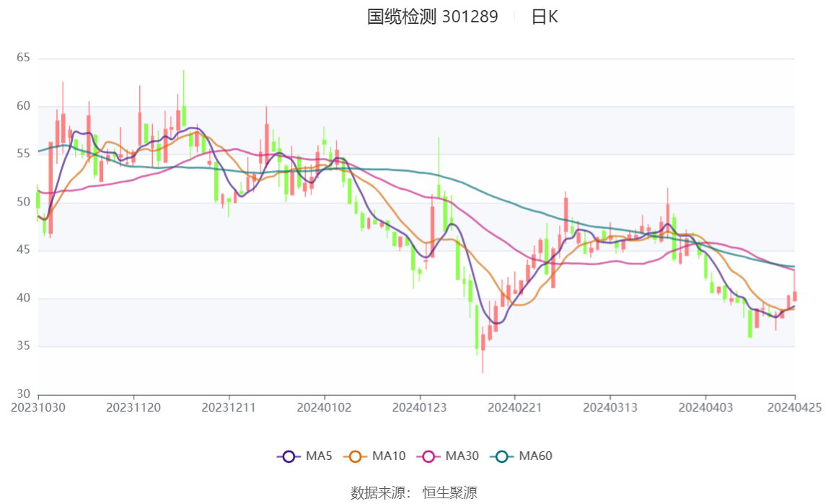Click y-axis value 60

click(23, 105)
